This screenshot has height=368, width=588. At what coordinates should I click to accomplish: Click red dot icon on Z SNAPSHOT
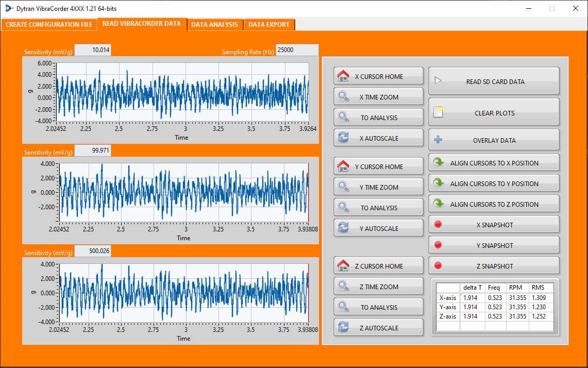(x=438, y=266)
